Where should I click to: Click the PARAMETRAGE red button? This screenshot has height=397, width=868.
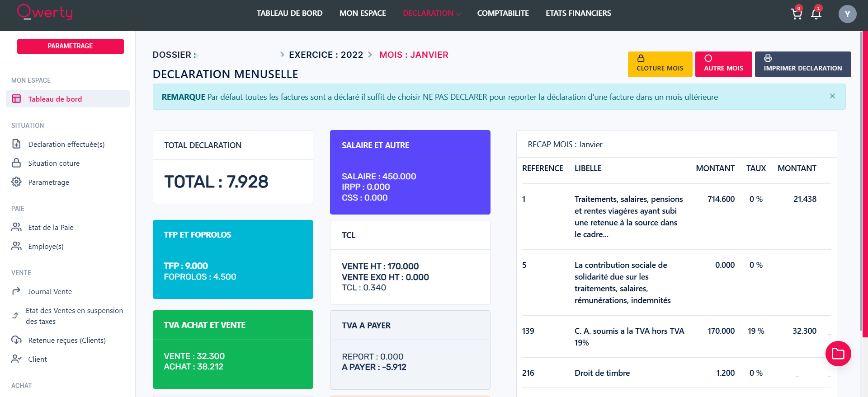pos(71,46)
